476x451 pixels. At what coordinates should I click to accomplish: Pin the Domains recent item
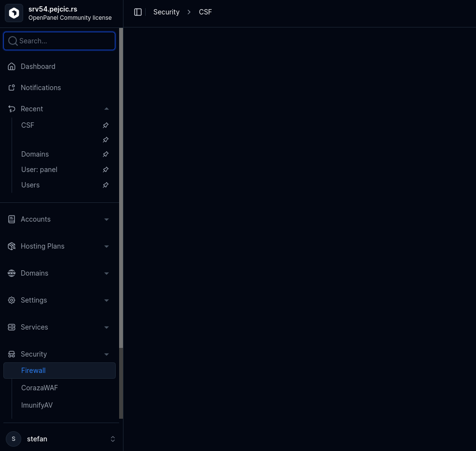(x=106, y=154)
